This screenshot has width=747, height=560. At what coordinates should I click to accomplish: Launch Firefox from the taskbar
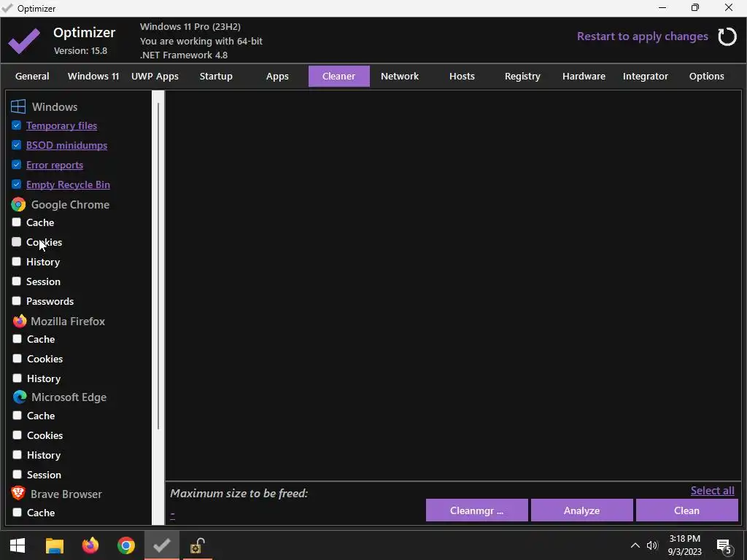(90, 545)
